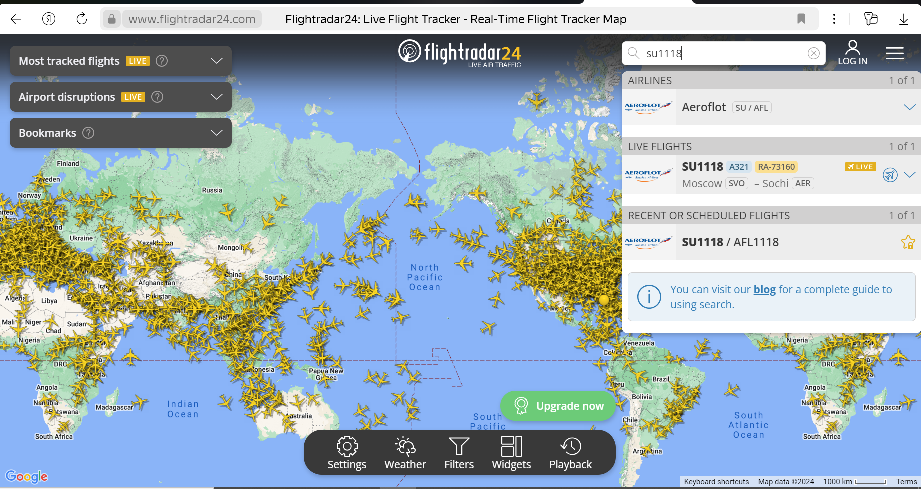The height and width of the screenshot is (489, 921).
Task: Expand the Aeroflot airline result chevron
Action: pyautogui.click(x=909, y=107)
